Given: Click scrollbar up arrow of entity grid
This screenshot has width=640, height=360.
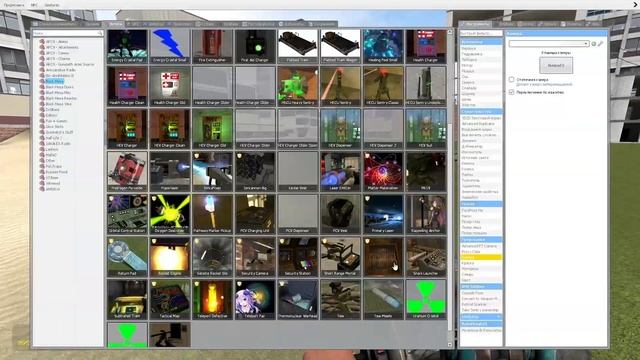Looking at the screenshot, I should (450, 31).
